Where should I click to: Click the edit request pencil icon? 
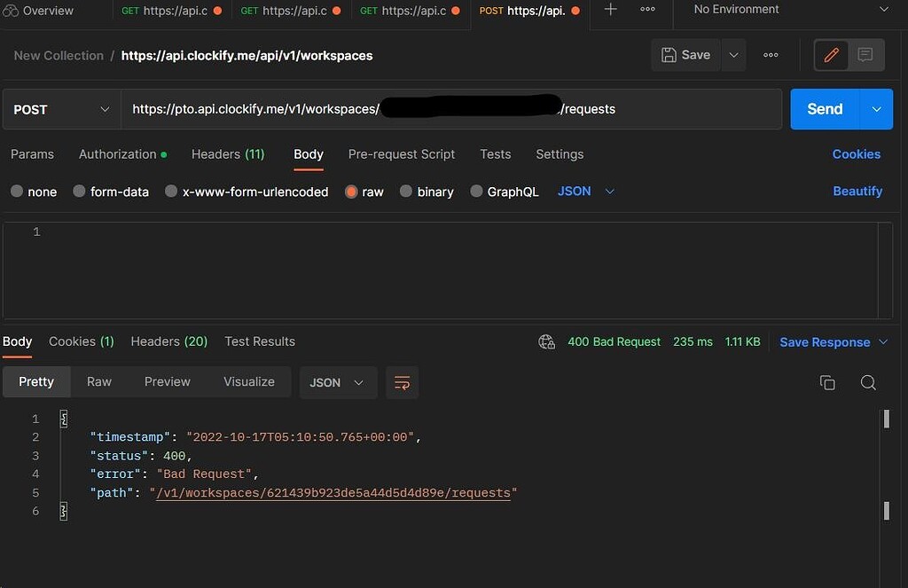[x=831, y=55]
